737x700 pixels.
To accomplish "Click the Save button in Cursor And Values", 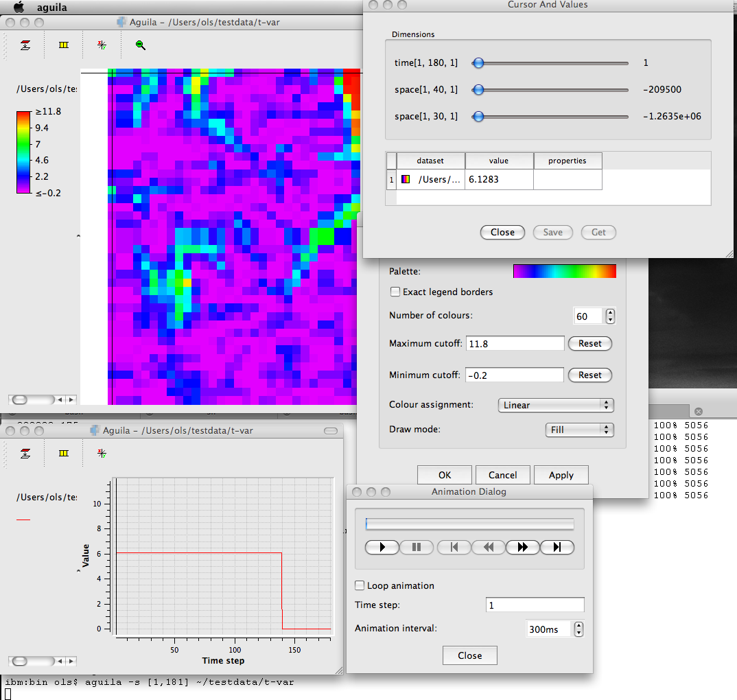I will (553, 232).
